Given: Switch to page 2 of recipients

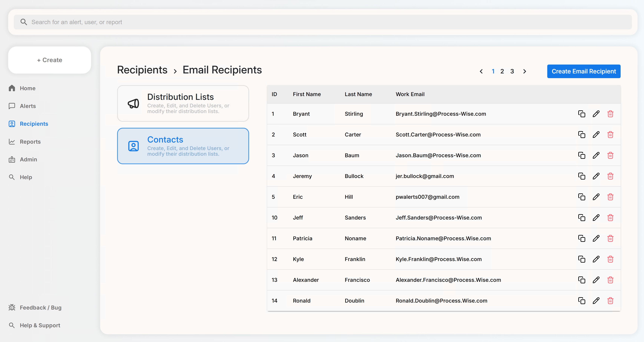Looking at the screenshot, I should [x=502, y=71].
